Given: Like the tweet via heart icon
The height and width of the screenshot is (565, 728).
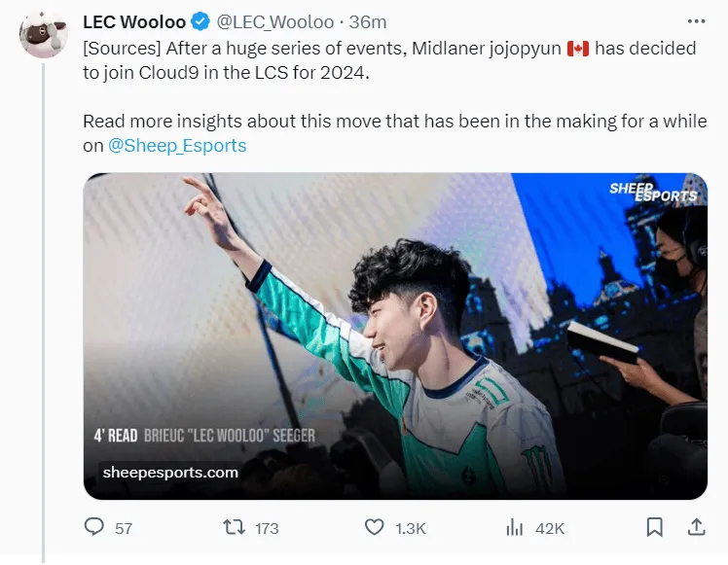Looking at the screenshot, I should tap(374, 527).
